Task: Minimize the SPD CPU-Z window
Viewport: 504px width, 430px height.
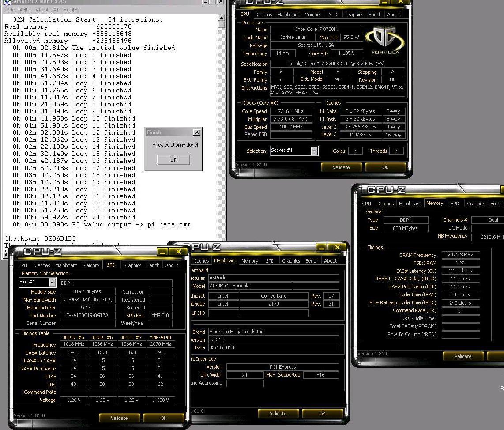Action: 163,252
